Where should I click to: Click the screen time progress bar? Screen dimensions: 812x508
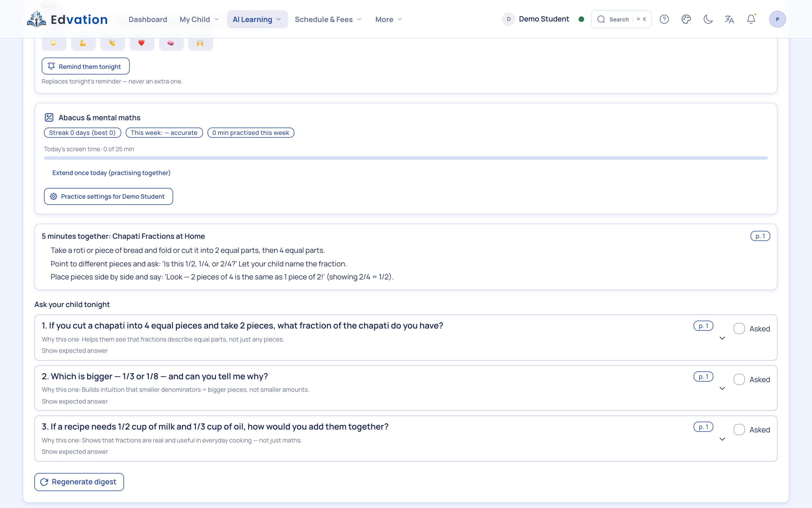[406, 158]
